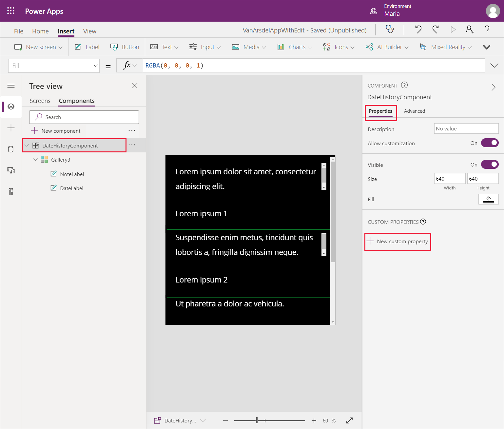Open the Media icon in left rail
This screenshot has height=429, width=504.
(x=11, y=170)
